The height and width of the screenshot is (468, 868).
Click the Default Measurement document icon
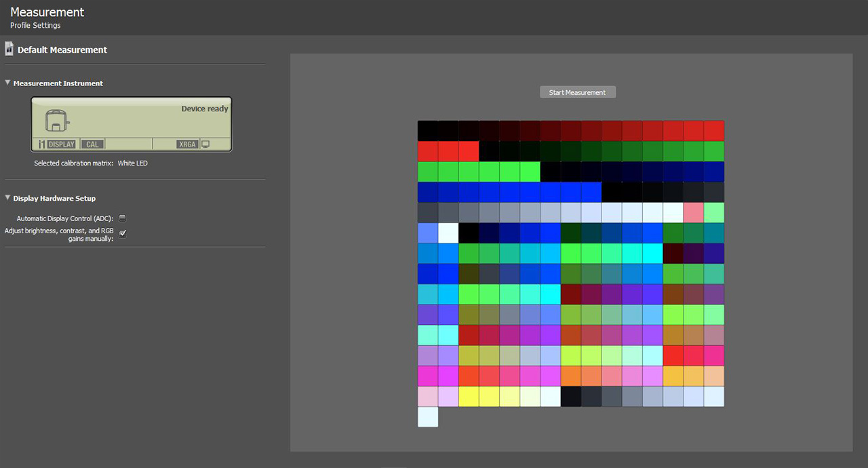point(9,49)
